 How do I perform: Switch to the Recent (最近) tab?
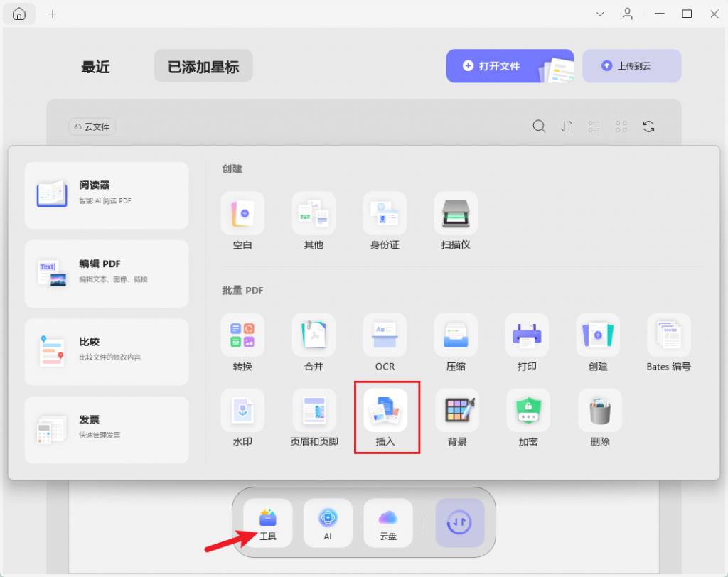(x=95, y=67)
